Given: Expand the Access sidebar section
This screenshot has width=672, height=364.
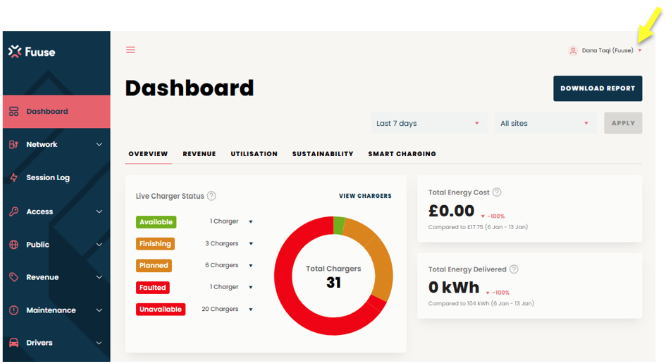Looking at the screenshot, I should 99,211.
